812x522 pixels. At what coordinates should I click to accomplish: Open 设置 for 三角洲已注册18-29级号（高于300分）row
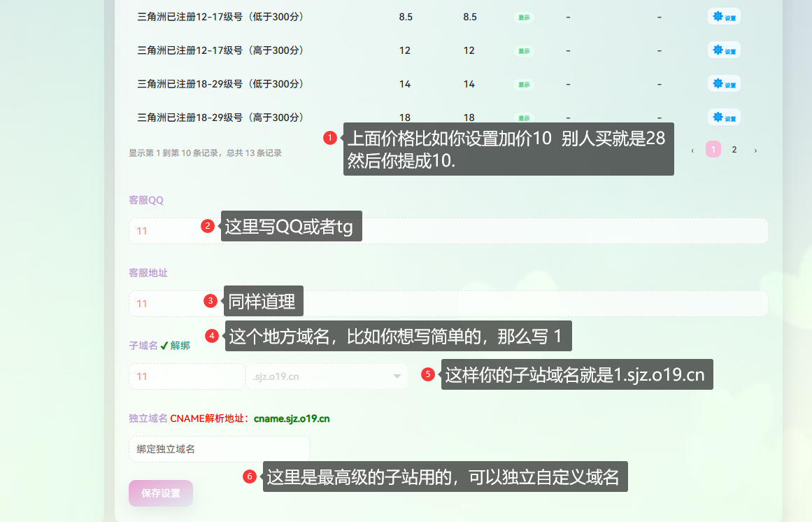click(x=723, y=117)
